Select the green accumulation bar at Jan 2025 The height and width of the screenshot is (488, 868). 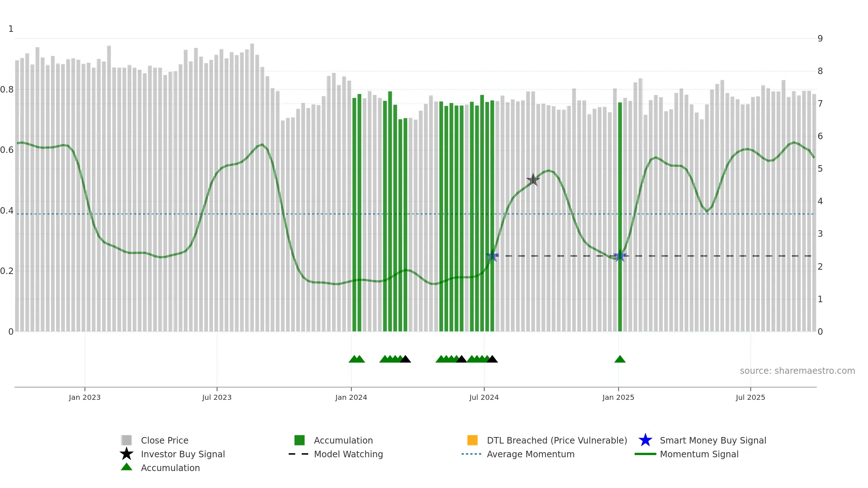point(620,217)
